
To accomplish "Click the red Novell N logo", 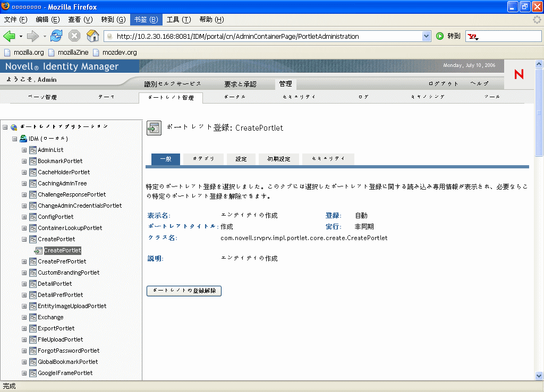I will click(518, 75).
